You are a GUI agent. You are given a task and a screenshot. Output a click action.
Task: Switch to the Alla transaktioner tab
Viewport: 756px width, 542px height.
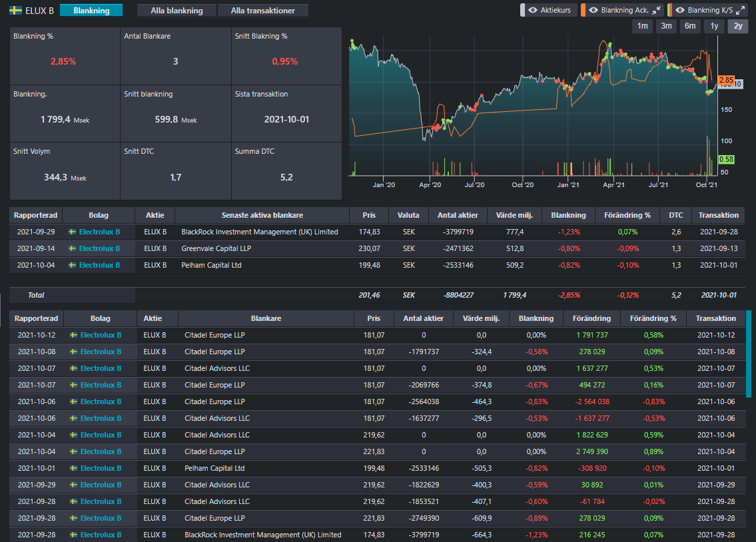pyautogui.click(x=262, y=11)
